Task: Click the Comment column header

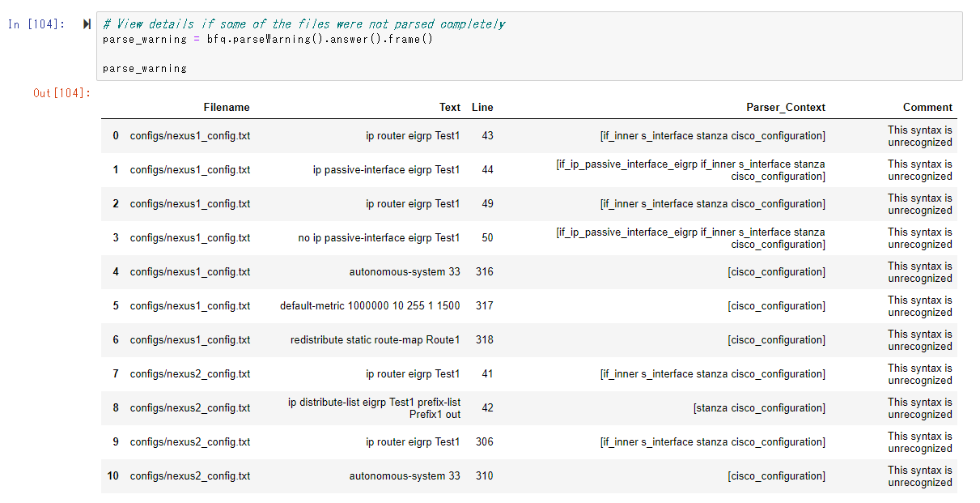Action: [x=927, y=107]
